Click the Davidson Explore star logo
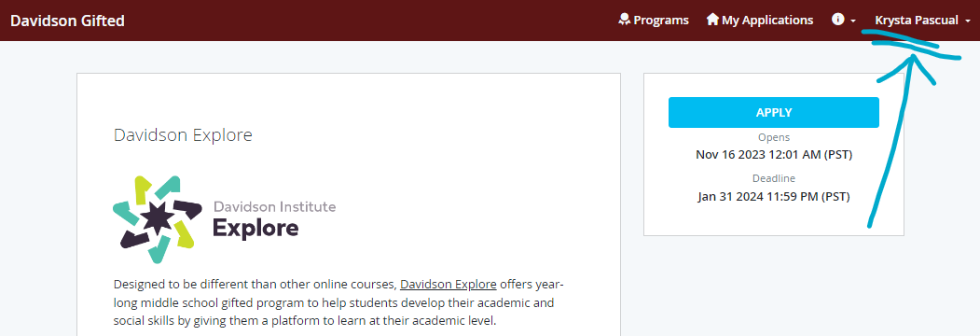Viewport: 980px width, 336px height. pyautogui.click(x=158, y=219)
